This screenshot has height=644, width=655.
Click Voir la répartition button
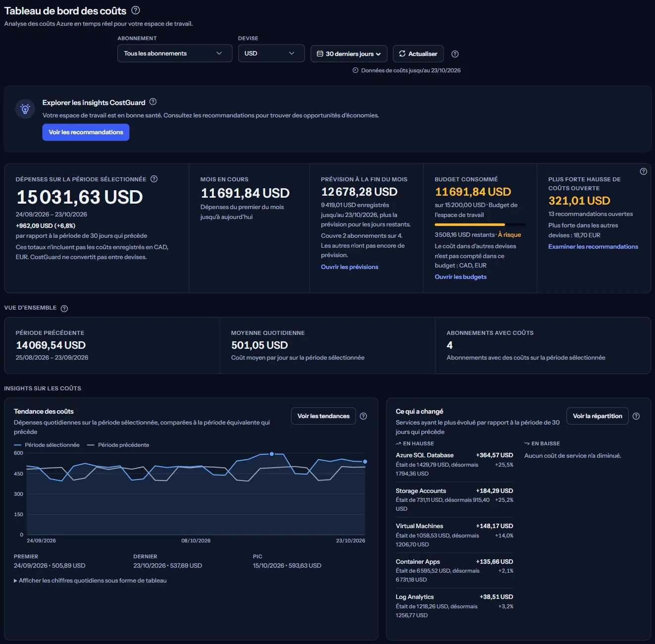point(598,416)
